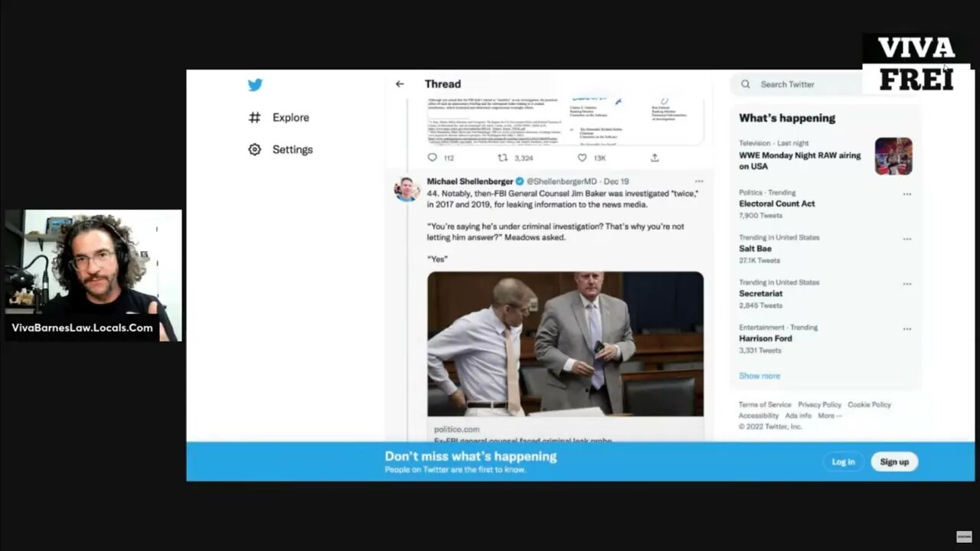Image resolution: width=980 pixels, height=551 pixels.
Task: Open Electoral Count Act trend options
Action: point(907,194)
